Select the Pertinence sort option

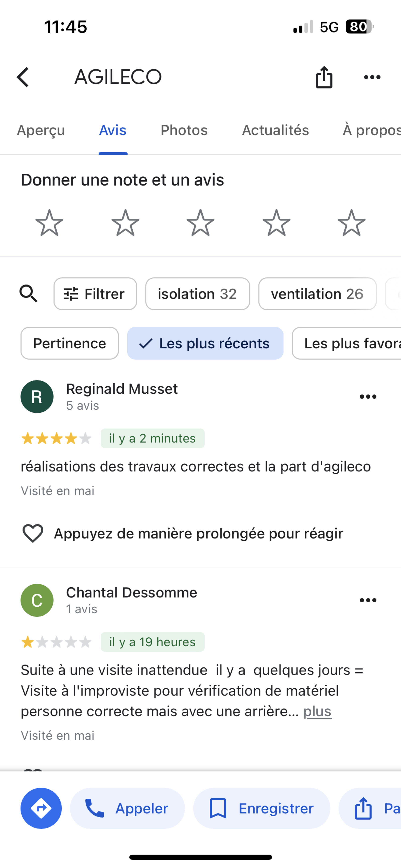[69, 343]
